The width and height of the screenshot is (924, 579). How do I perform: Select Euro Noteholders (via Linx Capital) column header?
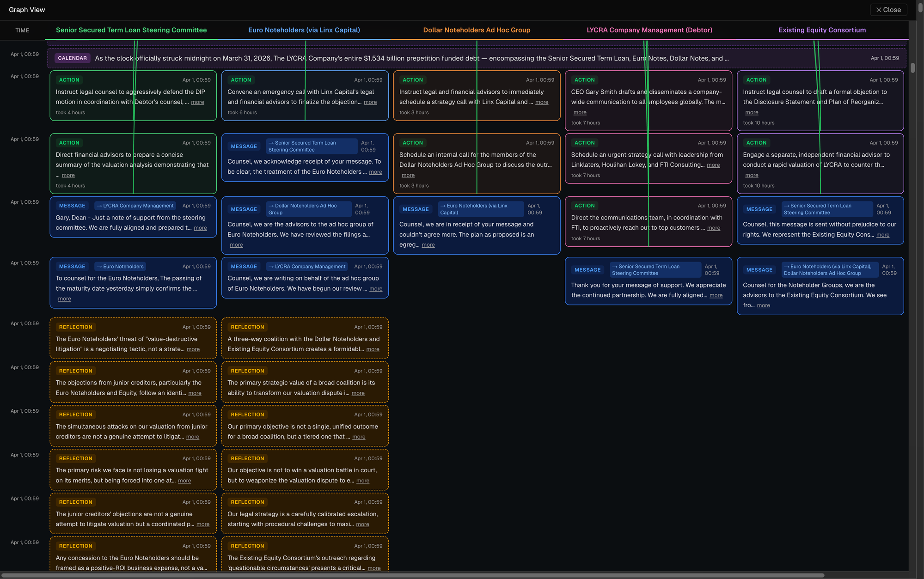(304, 30)
